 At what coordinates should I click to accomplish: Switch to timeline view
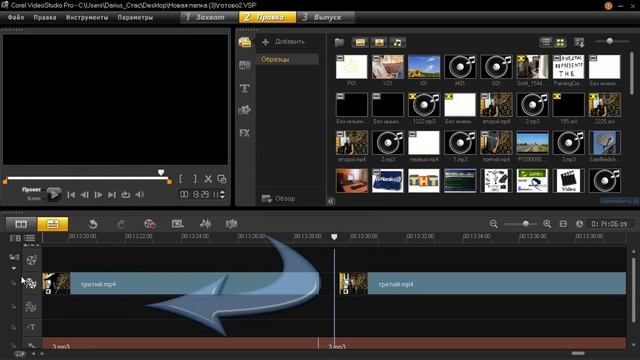point(53,224)
